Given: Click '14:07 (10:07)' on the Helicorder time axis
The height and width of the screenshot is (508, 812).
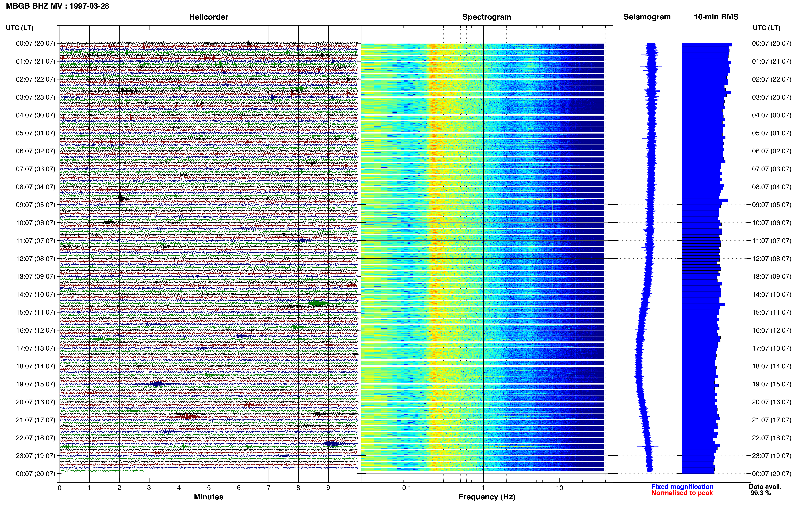Looking at the screenshot, I should 35,295.
